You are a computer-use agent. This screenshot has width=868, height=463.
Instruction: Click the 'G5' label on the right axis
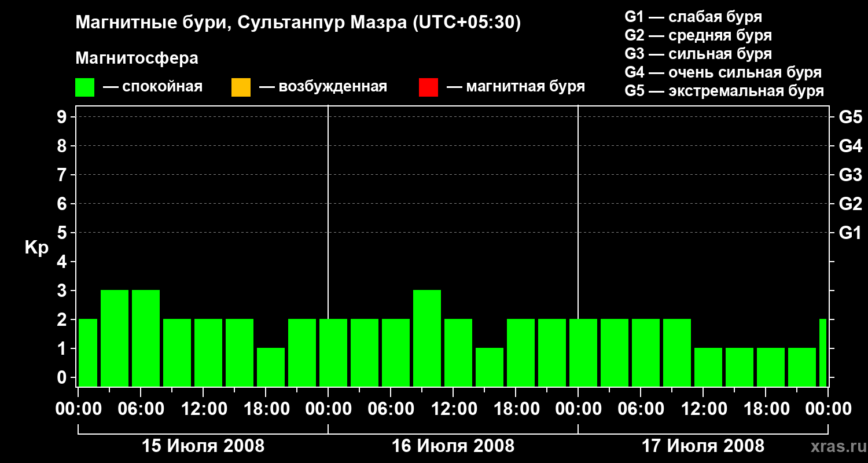[850, 117]
